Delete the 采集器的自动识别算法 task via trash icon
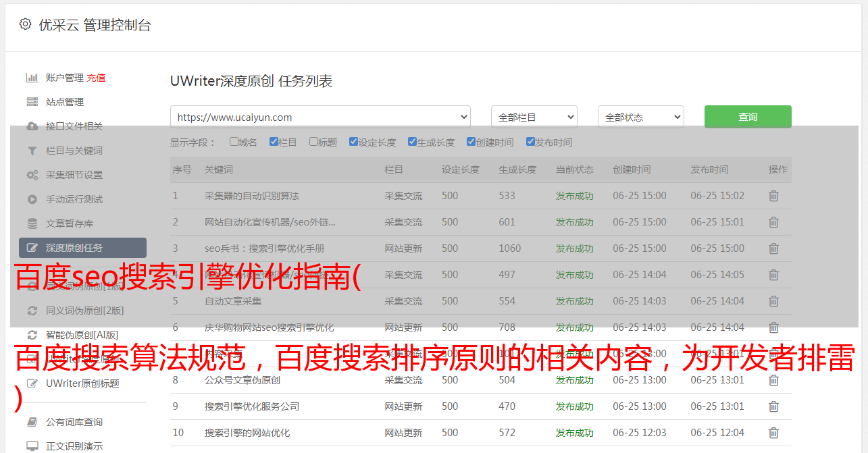Screen dimensions: 868x453 coord(773,196)
